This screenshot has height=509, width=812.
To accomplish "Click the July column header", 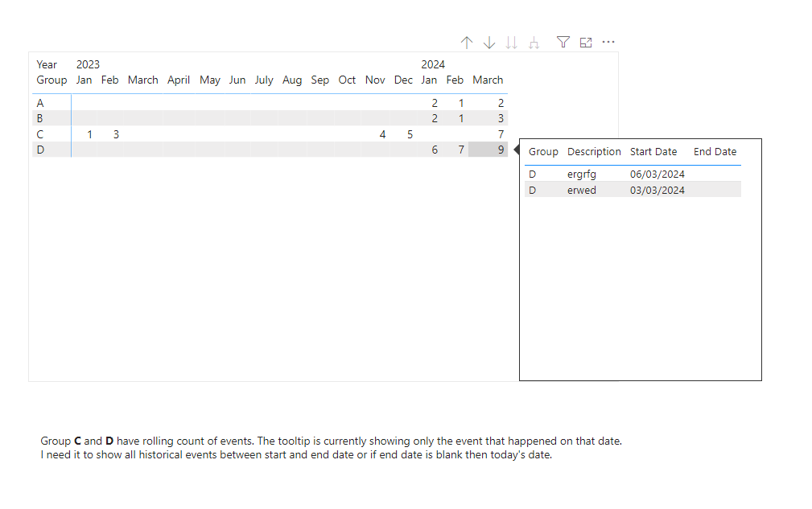I will [264, 80].
